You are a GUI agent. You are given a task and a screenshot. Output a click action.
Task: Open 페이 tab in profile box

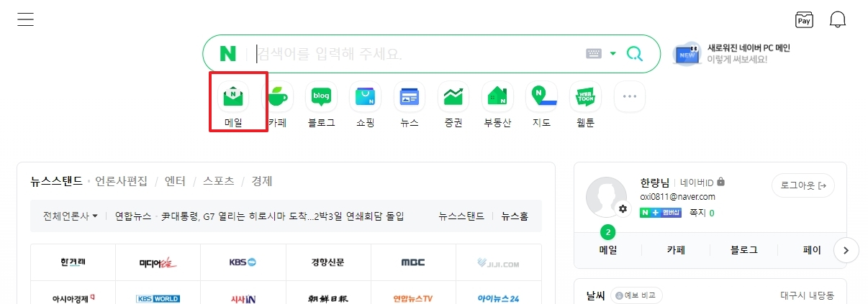[812, 250]
